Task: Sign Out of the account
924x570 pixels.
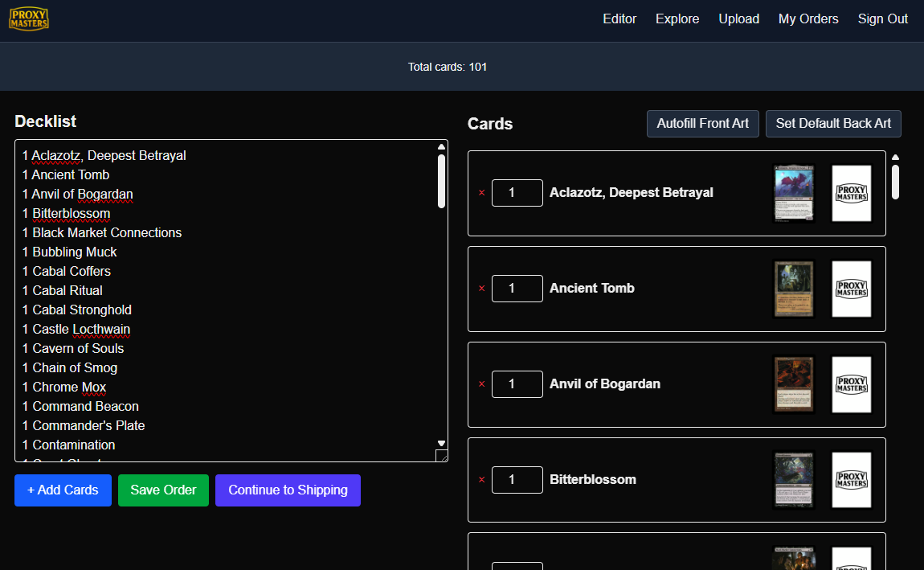Action: point(882,18)
